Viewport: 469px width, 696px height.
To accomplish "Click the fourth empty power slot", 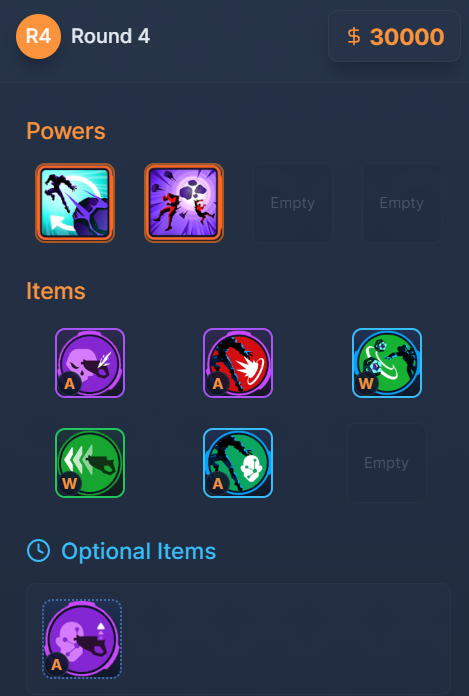I will click(x=402, y=203).
